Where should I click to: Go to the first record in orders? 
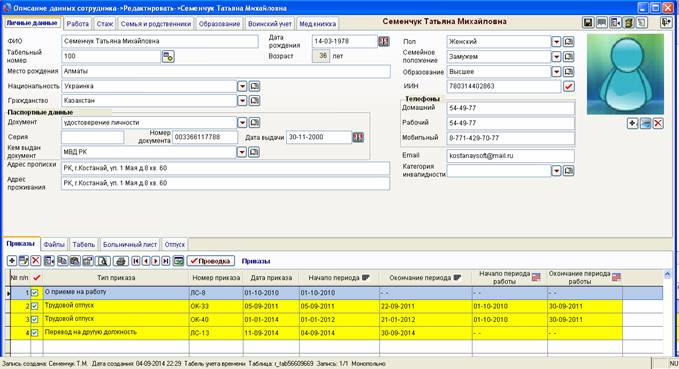pyautogui.click(x=136, y=261)
